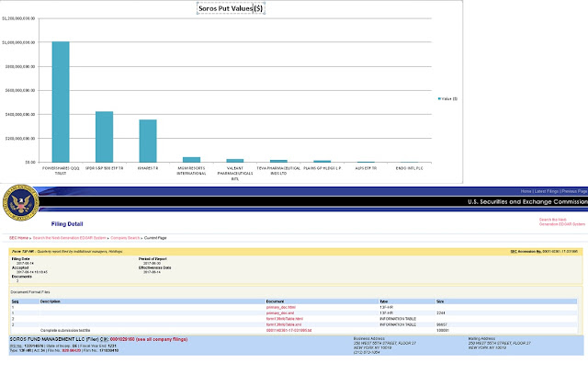Viewport: 588px width, 386px height.
Task: Click the PowerShares QQQ Trust bar
Action: [x=61, y=102]
